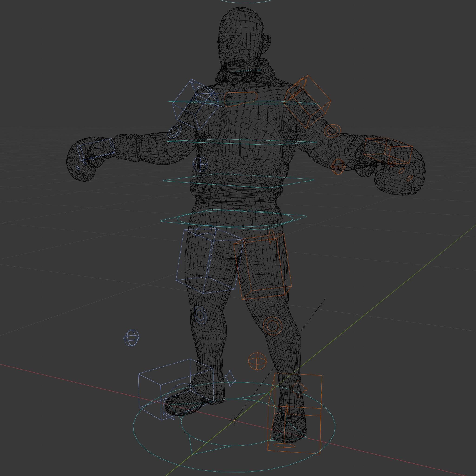Select the blue sphere control beside the torso
This screenshot has width=476, height=476.
200,164
